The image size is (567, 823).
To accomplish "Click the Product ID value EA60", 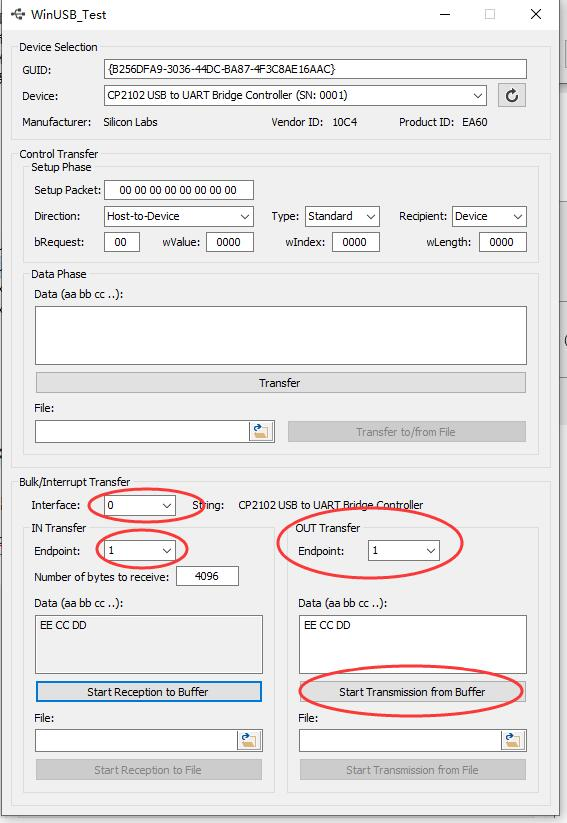I will (x=475, y=122).
